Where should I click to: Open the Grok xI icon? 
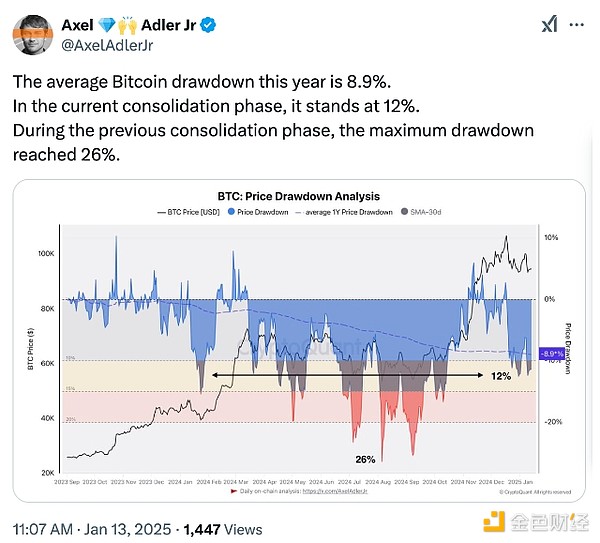pyautogui.click(x=549, y=25)
